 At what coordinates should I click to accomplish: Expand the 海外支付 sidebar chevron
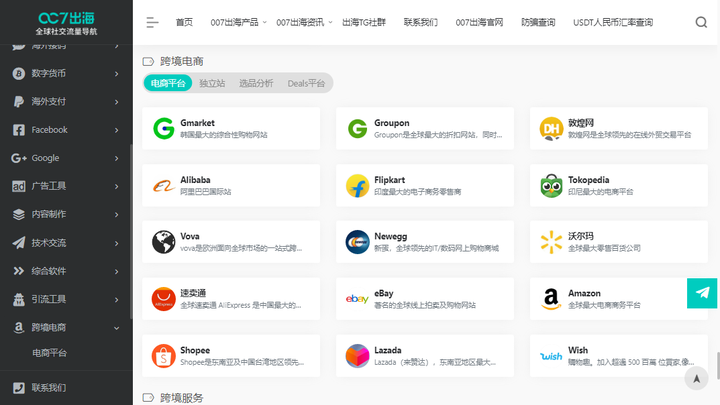(x=117, y=102)
